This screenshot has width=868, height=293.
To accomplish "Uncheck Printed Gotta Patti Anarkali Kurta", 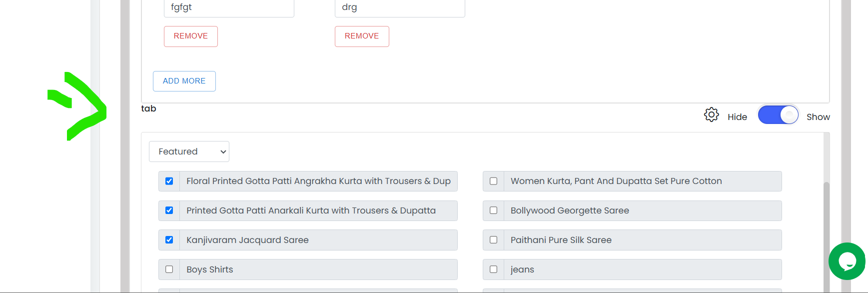I will tap(169, 210).
